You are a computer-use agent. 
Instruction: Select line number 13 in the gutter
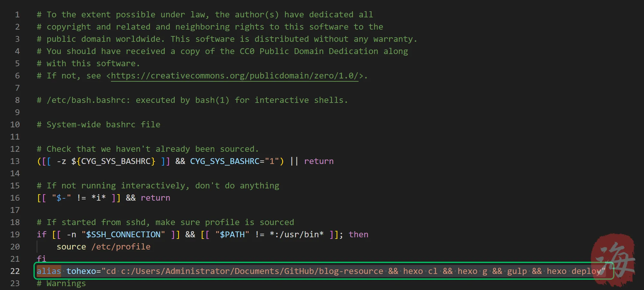coord(15,161)
